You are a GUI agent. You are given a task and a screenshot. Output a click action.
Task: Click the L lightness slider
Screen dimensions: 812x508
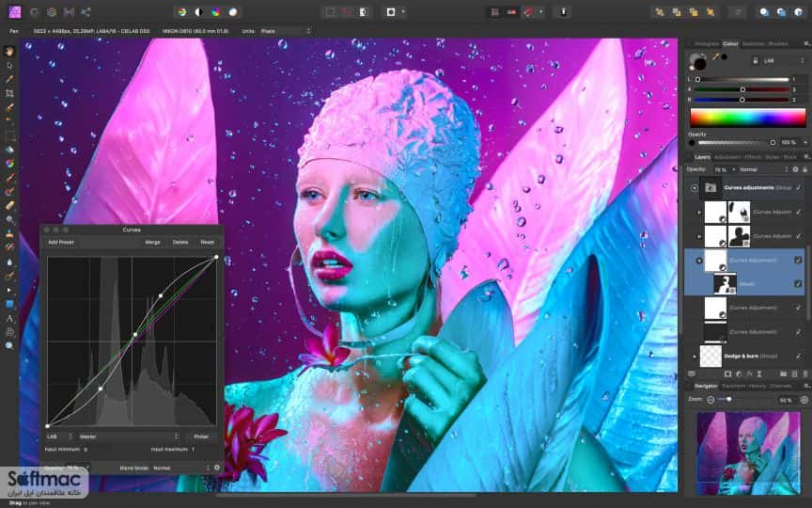point(742,79)
